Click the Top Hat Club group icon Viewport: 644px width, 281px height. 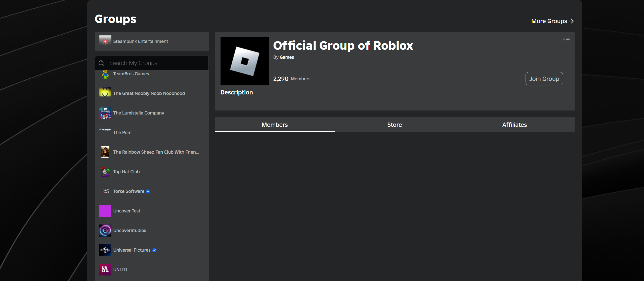pos(105,172)
